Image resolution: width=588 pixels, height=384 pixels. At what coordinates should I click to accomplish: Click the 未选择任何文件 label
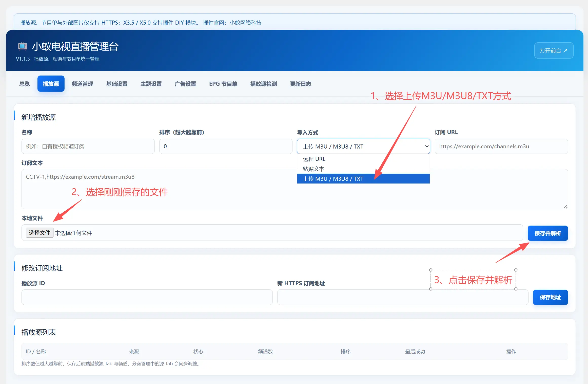73,233
